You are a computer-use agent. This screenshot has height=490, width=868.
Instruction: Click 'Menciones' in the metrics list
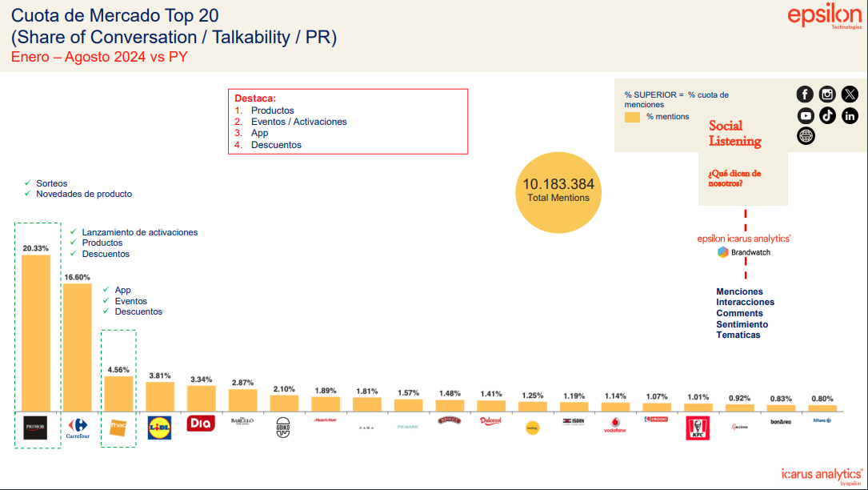[739, 291]
